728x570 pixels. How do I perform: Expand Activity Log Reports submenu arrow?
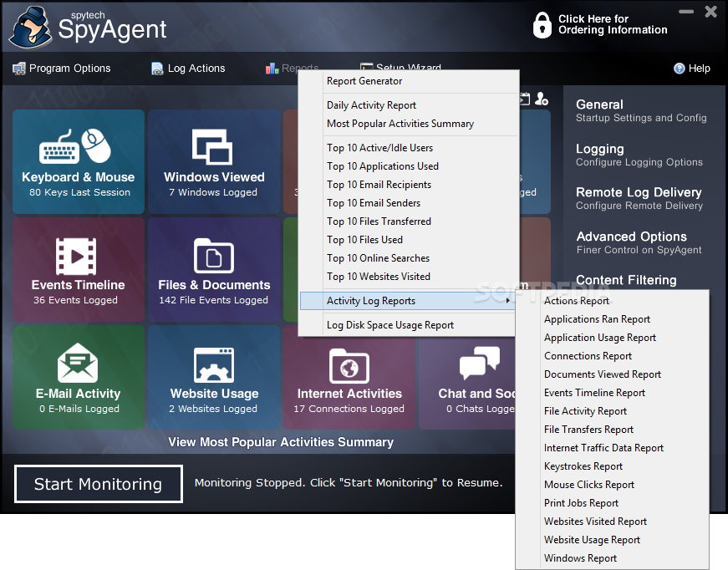[508, 301]
